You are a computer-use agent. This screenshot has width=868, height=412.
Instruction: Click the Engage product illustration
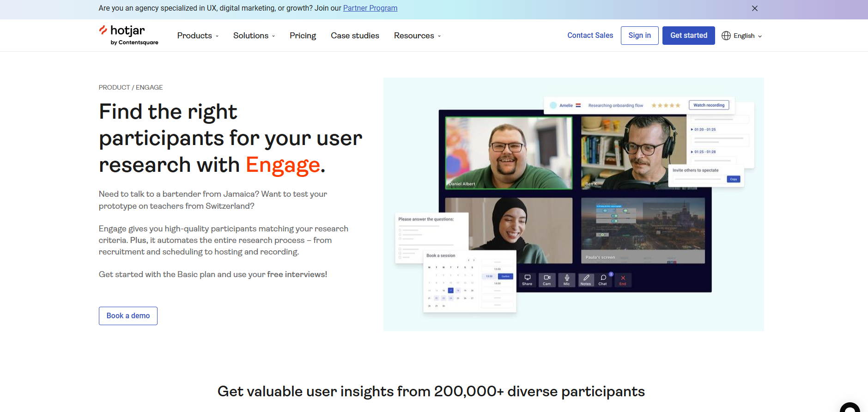click(573, 204)
